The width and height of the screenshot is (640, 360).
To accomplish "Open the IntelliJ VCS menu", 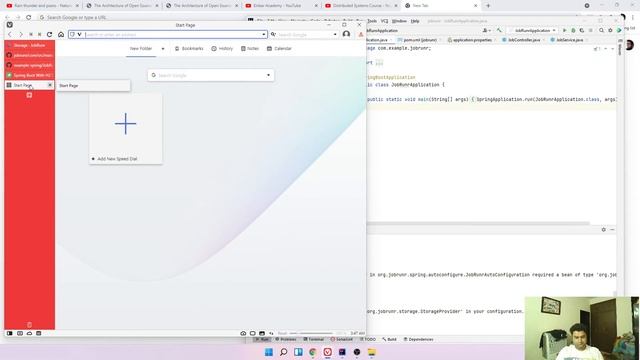I will (x=384, y=21).
